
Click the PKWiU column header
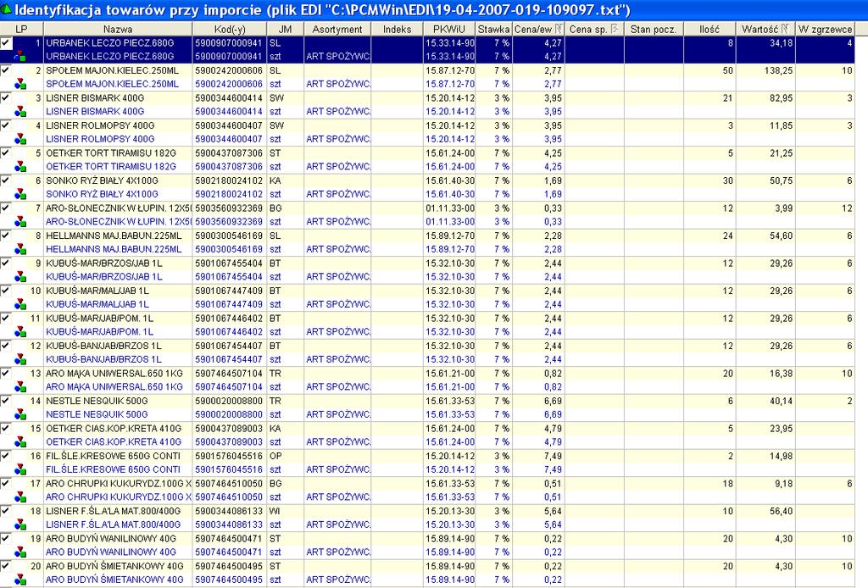click(x=449, y=30)
